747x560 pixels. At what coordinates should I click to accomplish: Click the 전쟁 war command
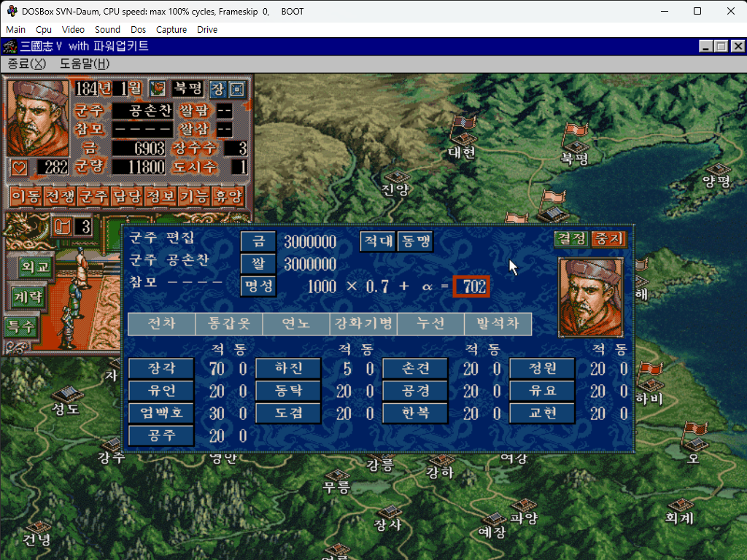tap(60, 195)
